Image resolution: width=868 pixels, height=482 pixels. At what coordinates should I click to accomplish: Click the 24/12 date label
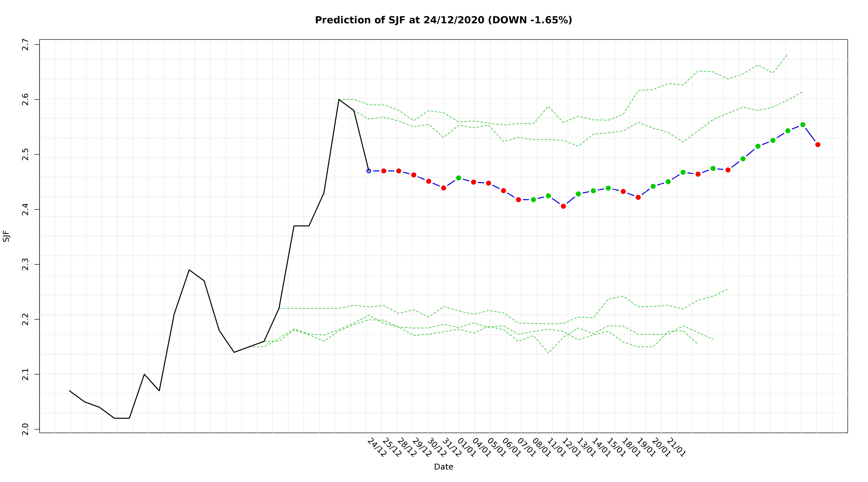[x=377, y=448]
